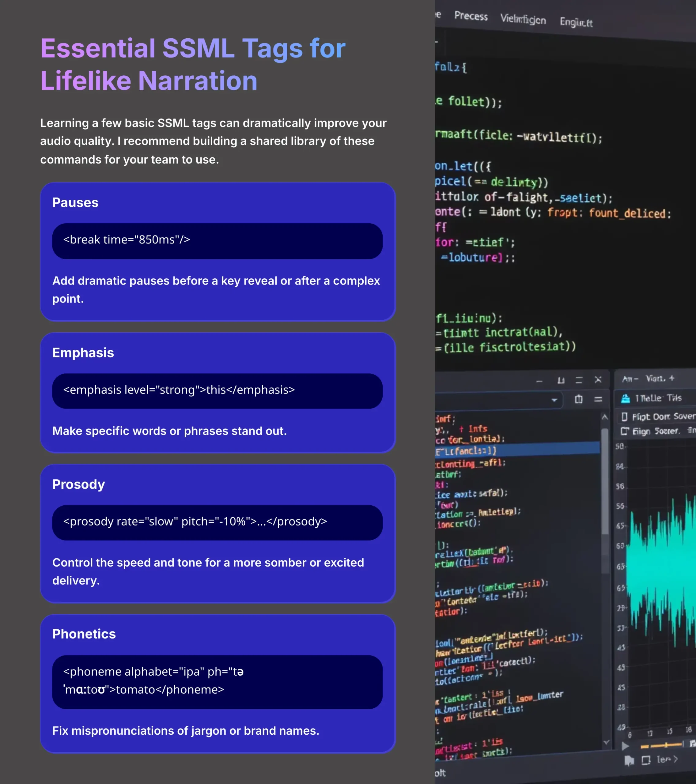Click the intro paragraph about basic SSML tags
Viewport: 696px width, 784px height.
pos(213,141)
